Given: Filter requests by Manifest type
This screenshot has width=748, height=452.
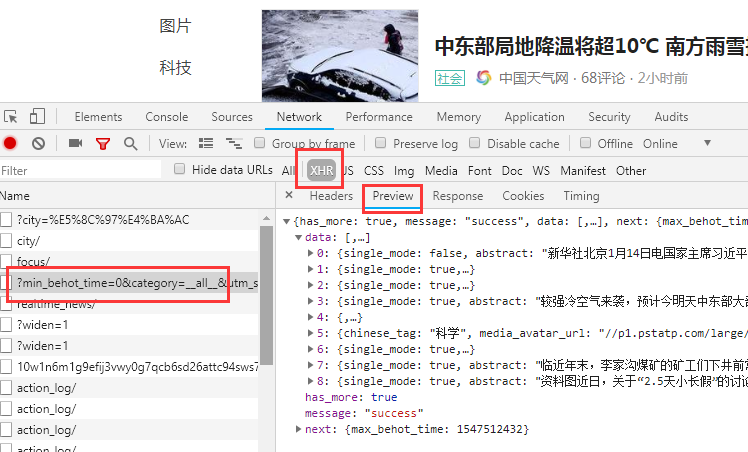Looking at the screenshot, I should 583,171.
